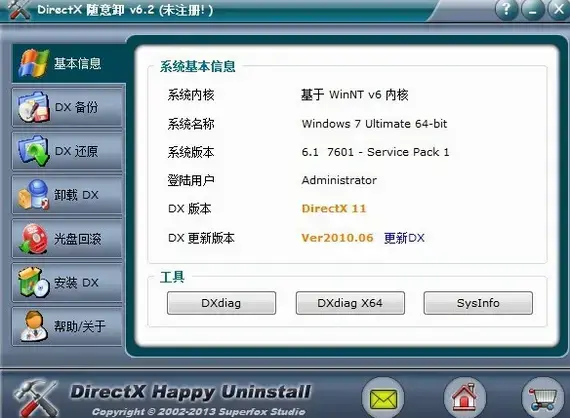Close the DirectX 随意卸 window
The image size is (570, 418).
559,9
